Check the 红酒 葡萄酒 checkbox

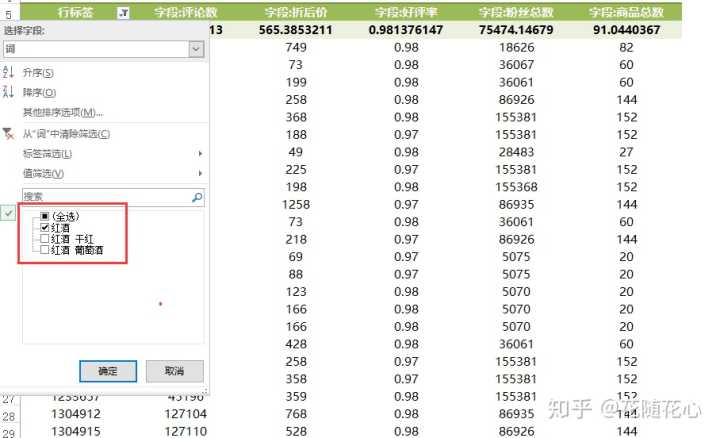click(45, 250)
